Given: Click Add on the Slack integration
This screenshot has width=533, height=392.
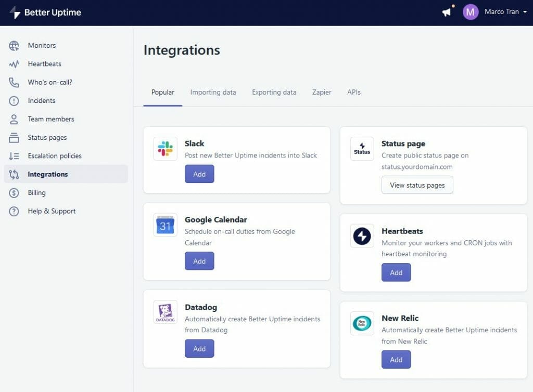Looking at the screenshot, I should coord(199,174).
